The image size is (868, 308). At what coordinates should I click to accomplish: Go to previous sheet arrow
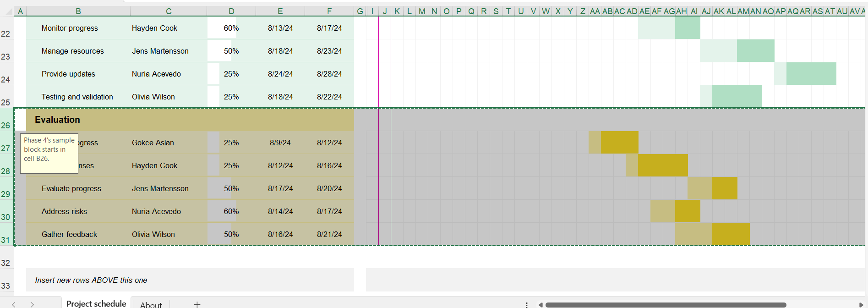point(14,304)
